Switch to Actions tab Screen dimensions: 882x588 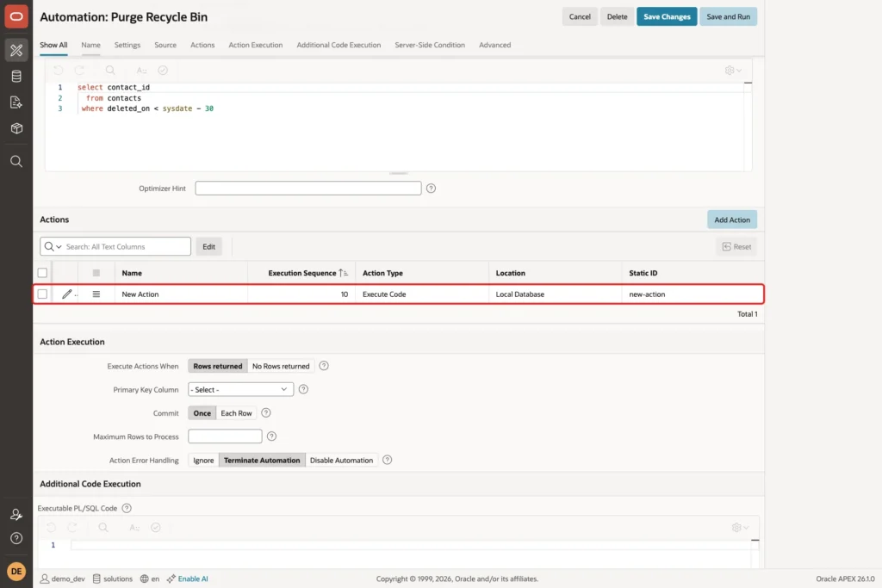[202, 45]
